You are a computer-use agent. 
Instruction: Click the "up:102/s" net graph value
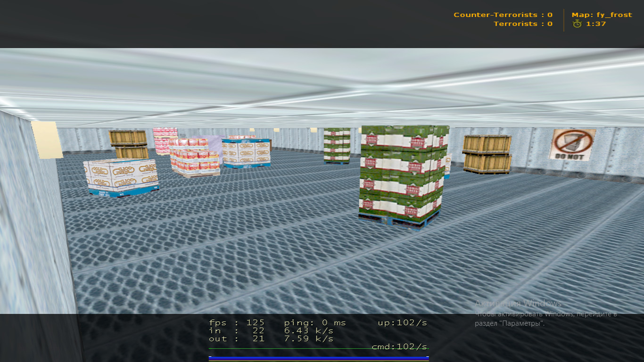pyautogui.click(x=402, y=323)
